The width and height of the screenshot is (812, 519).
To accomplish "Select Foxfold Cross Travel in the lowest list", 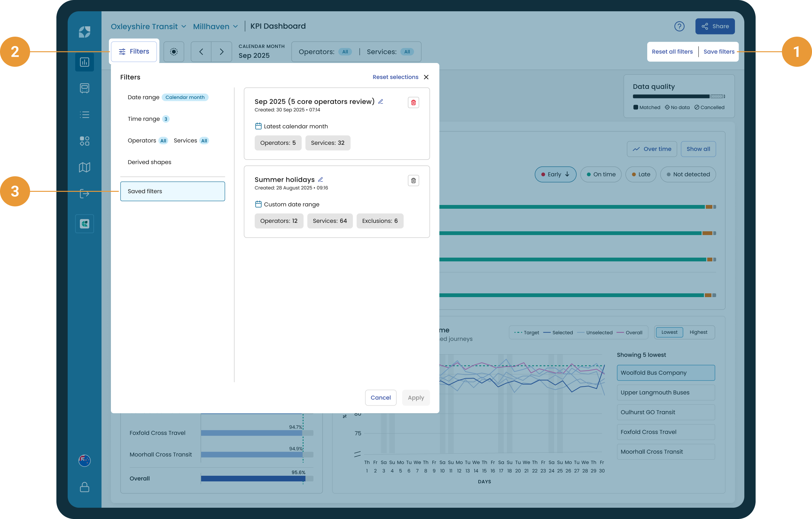I will pyautogui.click(x=666, y=432).
